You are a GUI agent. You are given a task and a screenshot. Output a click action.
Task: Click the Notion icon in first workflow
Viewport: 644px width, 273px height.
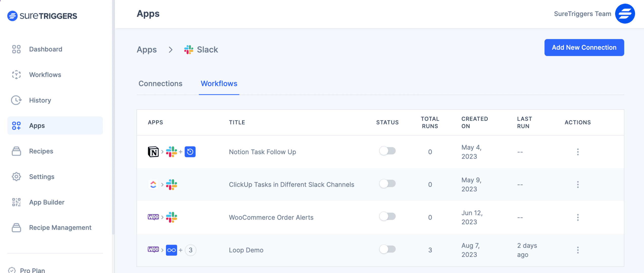153,152
